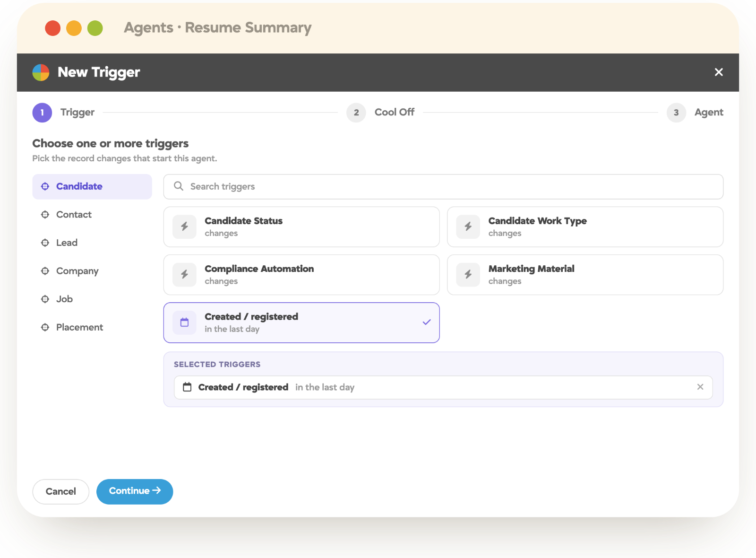
Task: Deselect the Created / registered trigger card
Action: tap(301, 323)
